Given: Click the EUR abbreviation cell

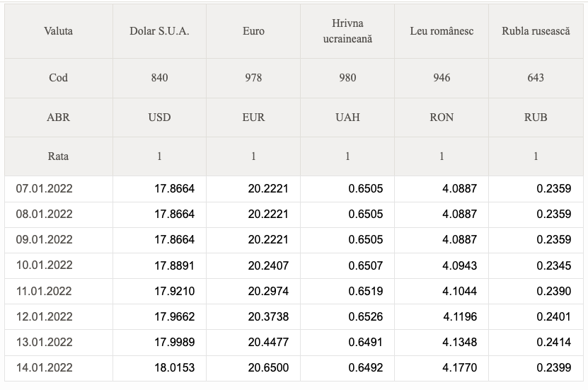Looking at the screenshot, I should pos(253,117).
